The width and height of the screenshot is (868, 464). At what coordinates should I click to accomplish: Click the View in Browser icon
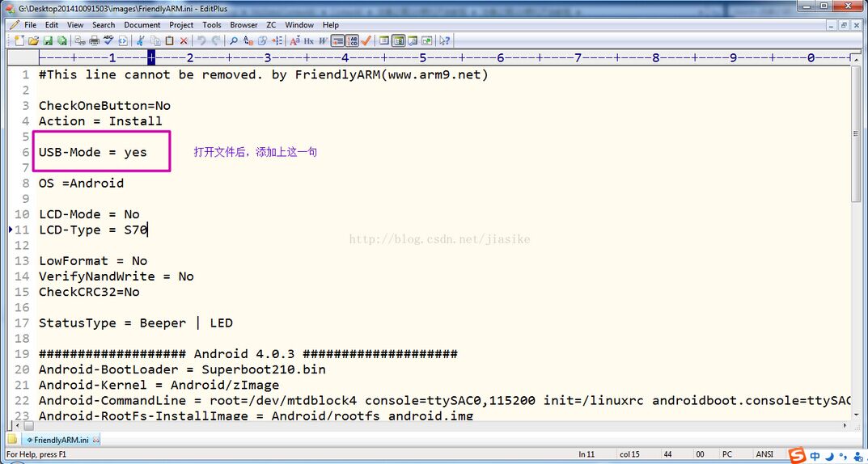click(123, 40)
